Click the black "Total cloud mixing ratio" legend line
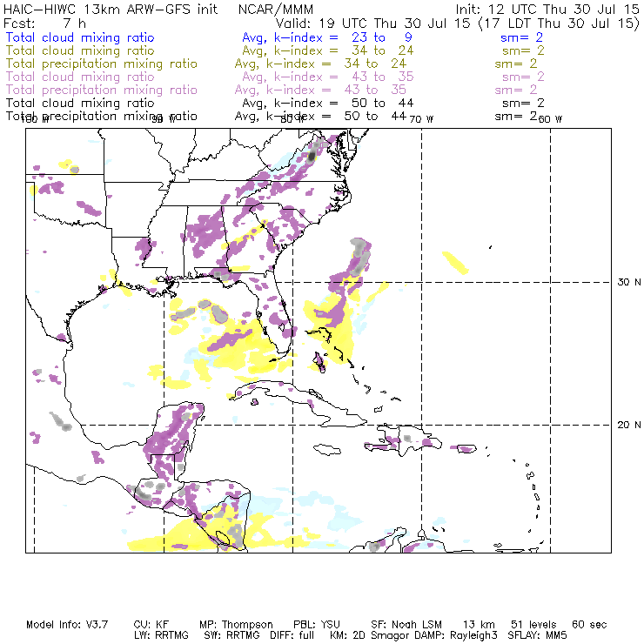 (80, 103)
